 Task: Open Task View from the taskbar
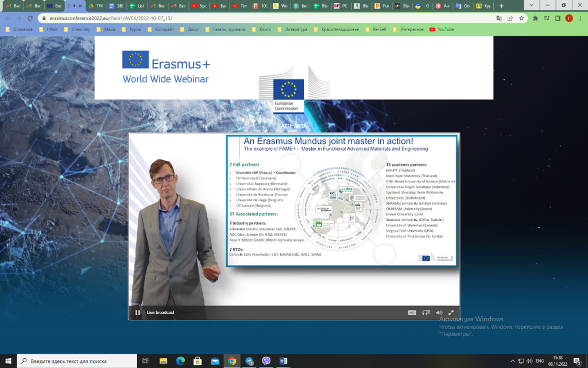(x=145, y=361)
